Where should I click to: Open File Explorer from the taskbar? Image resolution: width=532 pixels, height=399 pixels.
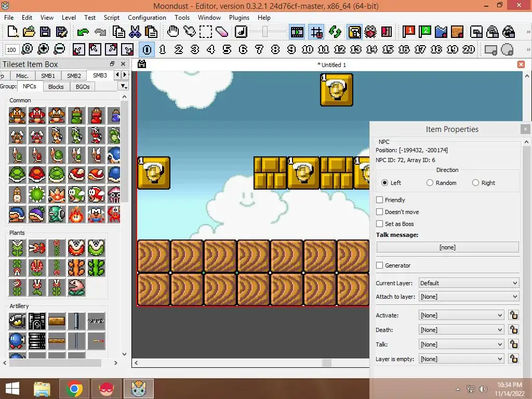coord(42,389)
